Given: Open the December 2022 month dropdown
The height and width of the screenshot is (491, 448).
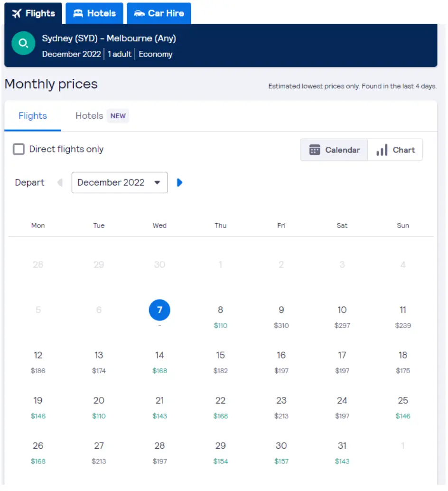Looking at the screenshot, I should (120, 182).
